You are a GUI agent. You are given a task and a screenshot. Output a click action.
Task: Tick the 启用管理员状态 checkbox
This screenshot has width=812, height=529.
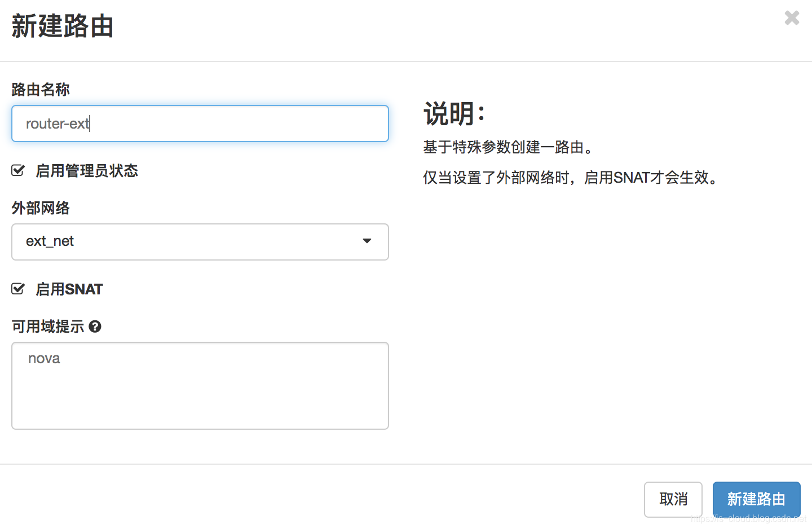(x=18, y=170)
